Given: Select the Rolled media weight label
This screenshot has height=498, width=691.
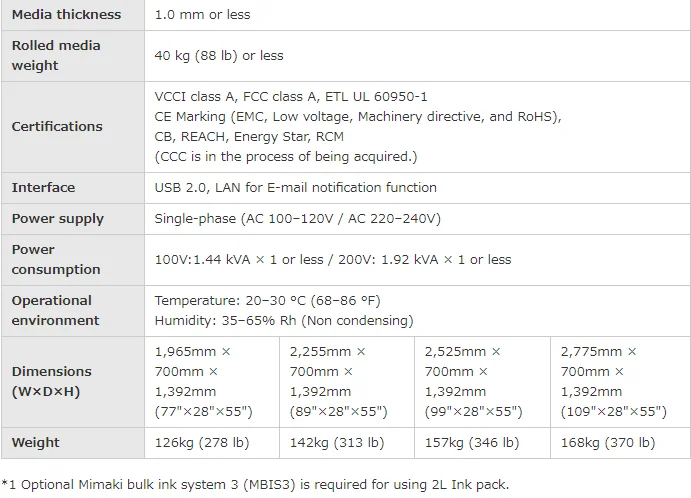Looking at the screenshot, I should (x=56, y=56).
